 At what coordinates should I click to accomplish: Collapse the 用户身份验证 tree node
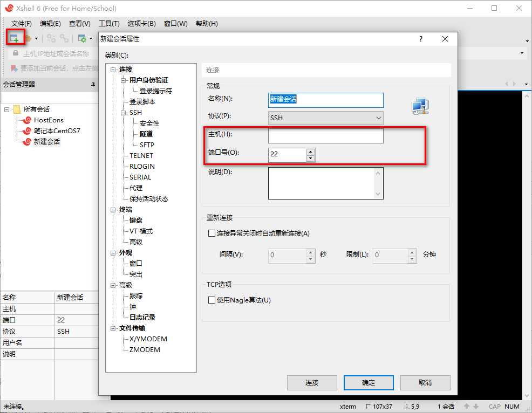pyautogui.click(x=124, y=80)
